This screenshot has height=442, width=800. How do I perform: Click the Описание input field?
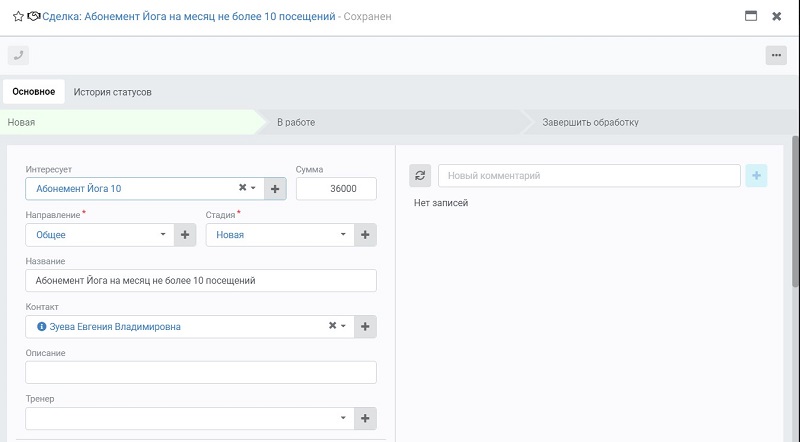[201, 373]
